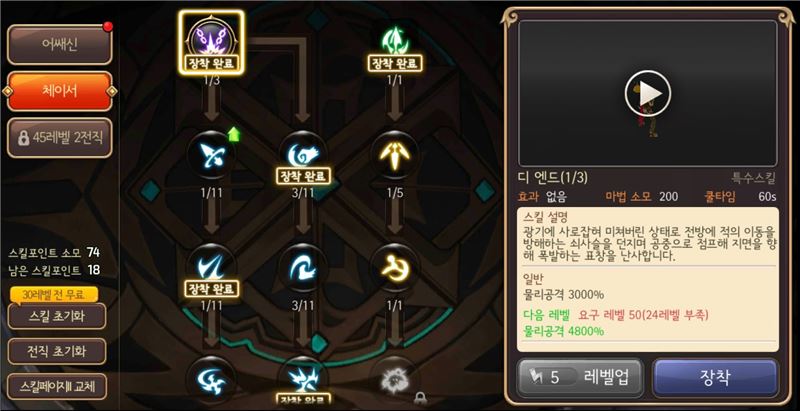Click the blue dagger skill with green arrow
Screen dimensions: 800x411
click(212, 153)
